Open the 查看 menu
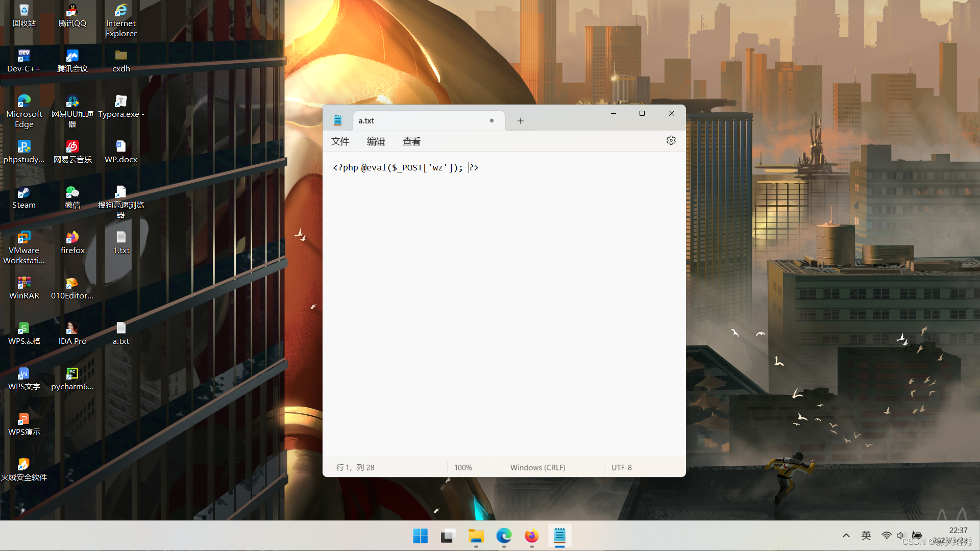Viewport: 980px width, 551px height. pyautogui.click(x=411, y=141)
